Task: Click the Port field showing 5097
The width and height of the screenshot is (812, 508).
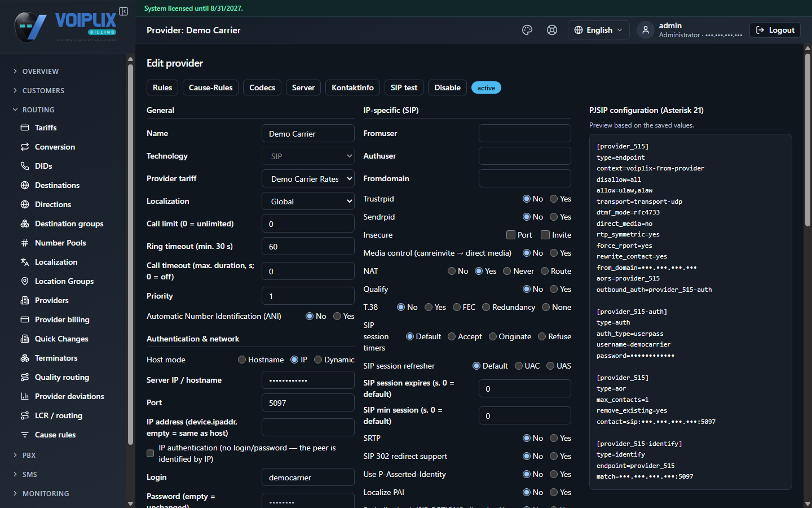Action: (x=308, y=402)
